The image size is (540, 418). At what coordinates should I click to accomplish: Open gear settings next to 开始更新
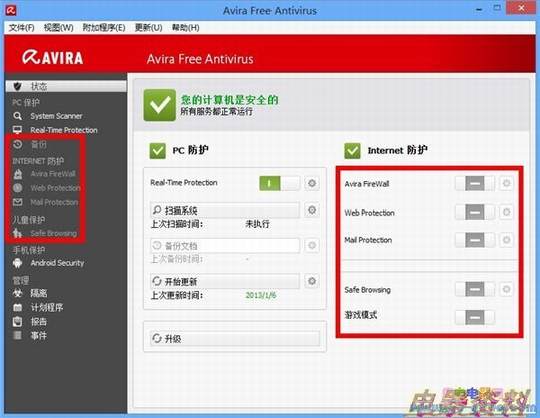312,281
